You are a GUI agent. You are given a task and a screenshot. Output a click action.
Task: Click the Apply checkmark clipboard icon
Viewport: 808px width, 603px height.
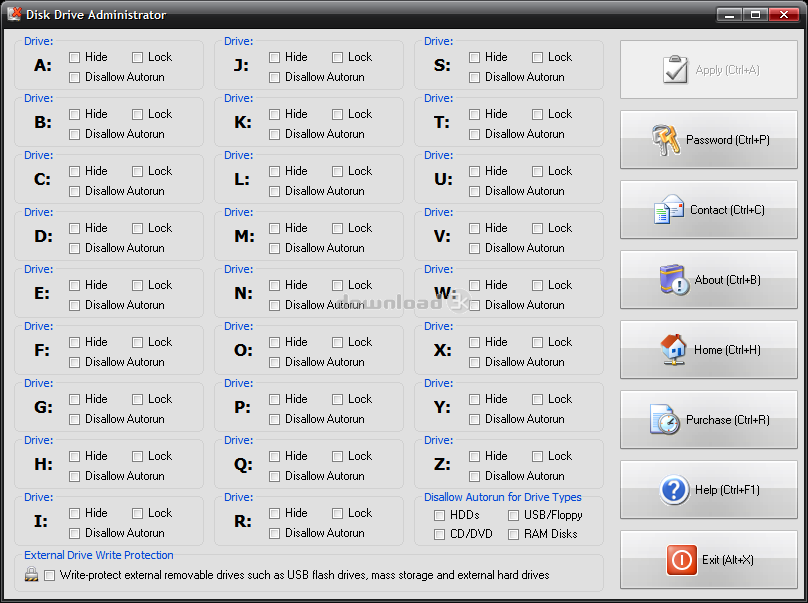coord(676,69)
